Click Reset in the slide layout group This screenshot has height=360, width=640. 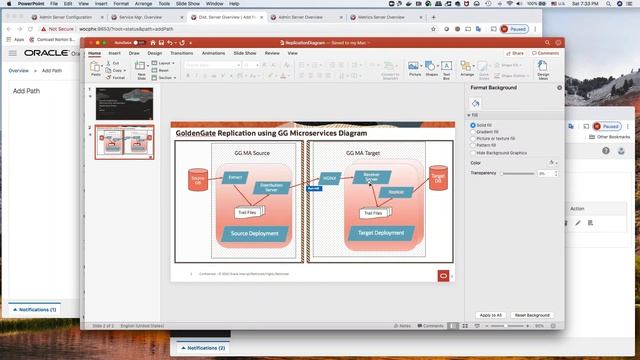click(x=160, y=70)
